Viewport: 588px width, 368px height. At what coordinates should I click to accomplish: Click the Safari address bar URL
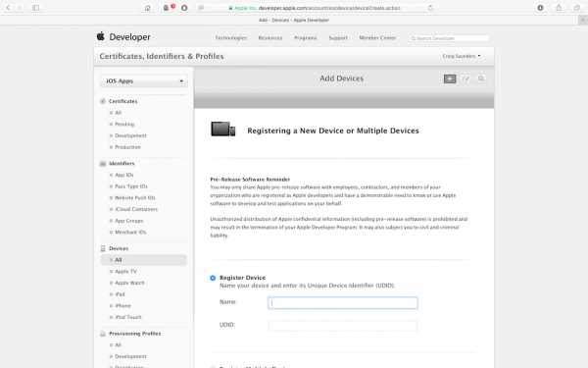click(x=315, y=8)
